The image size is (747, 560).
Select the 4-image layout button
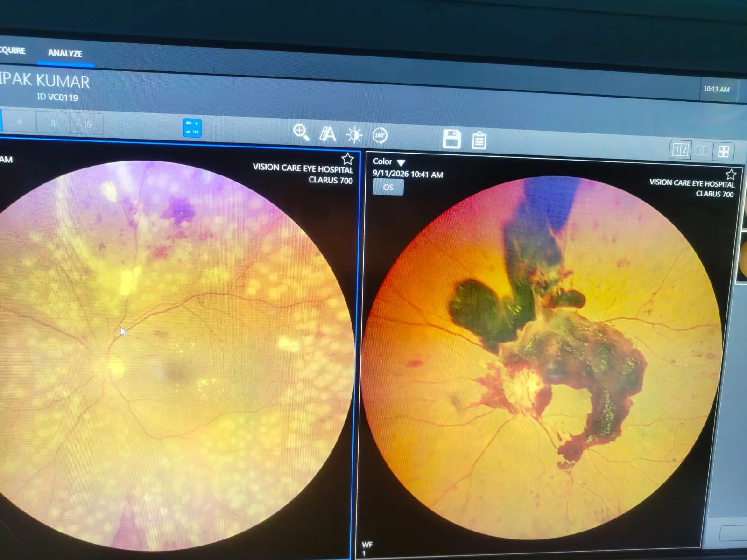point(19,122)
